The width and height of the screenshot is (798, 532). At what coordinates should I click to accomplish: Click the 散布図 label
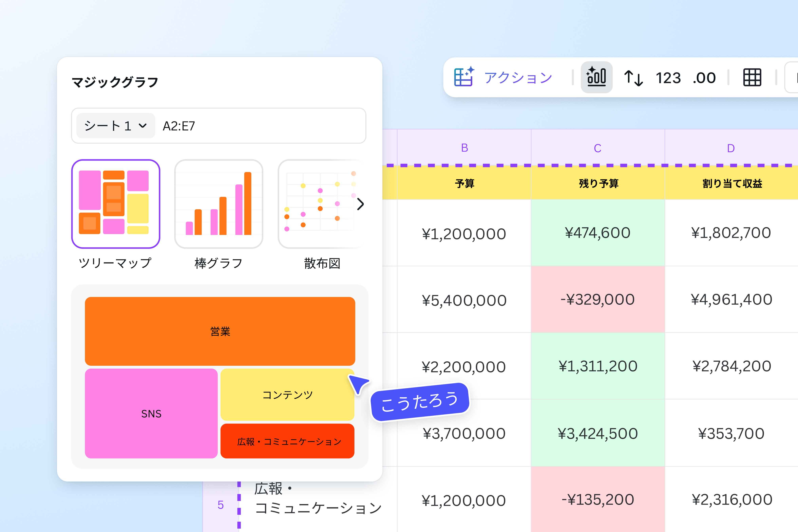click(x=322, y=263)
